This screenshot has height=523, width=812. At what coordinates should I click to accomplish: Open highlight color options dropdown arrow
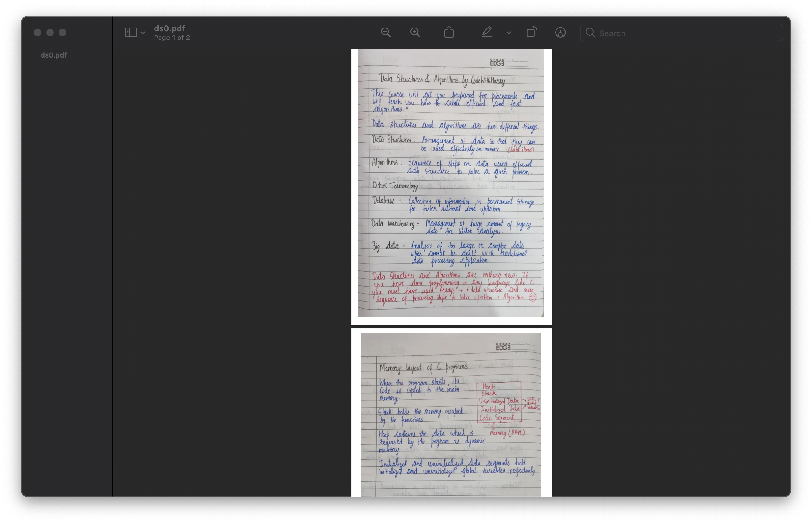[x=509, y=33]
